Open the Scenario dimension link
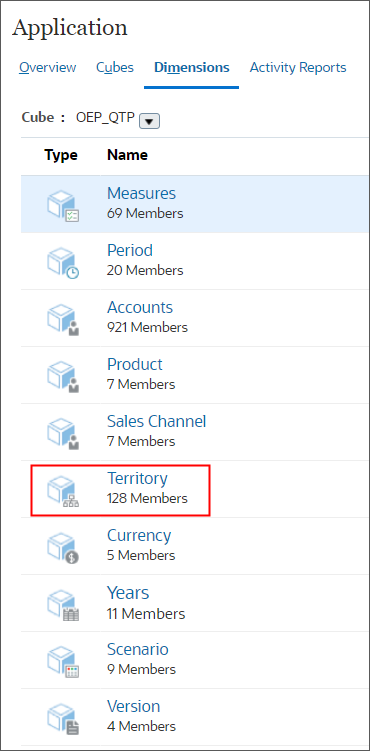 138,649
